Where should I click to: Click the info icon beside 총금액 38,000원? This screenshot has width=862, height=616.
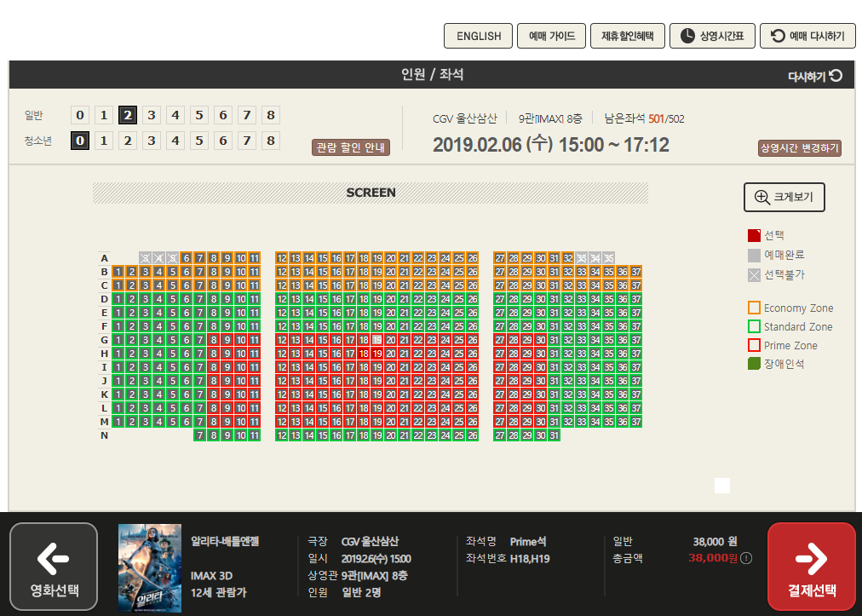point(746,558)
